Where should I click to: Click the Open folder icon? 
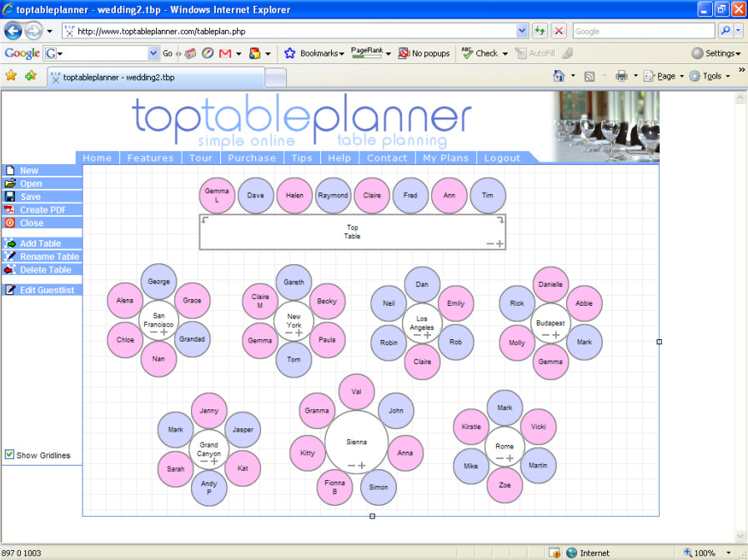click(10, 183)
